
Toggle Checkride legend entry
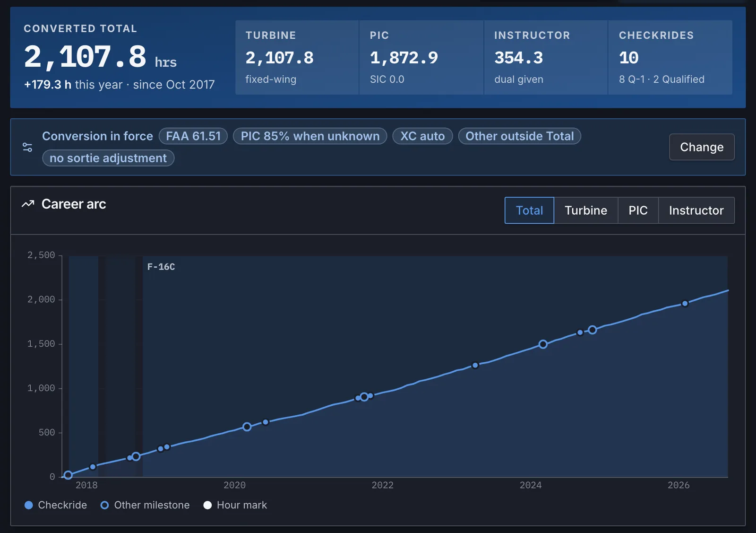56,505
